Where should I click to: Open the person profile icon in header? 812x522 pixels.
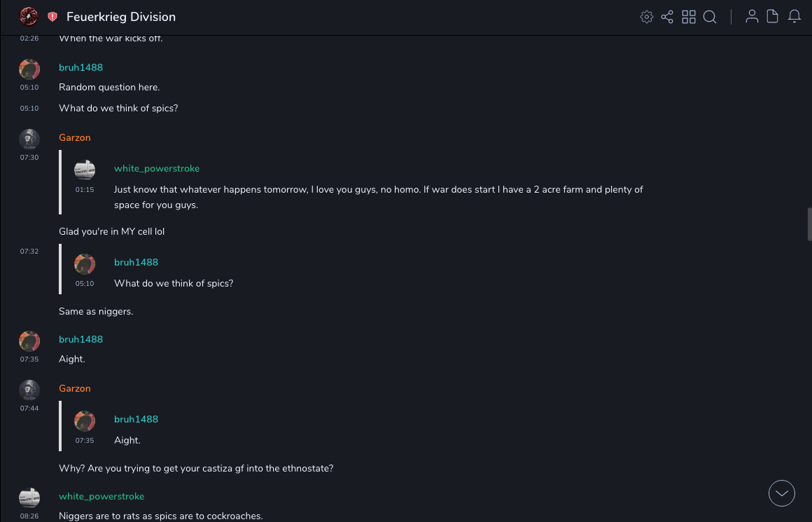[x=752, y=17]
